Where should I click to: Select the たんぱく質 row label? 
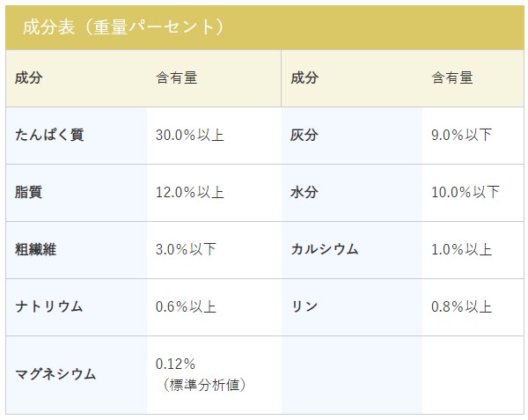[x=50, y=136]
